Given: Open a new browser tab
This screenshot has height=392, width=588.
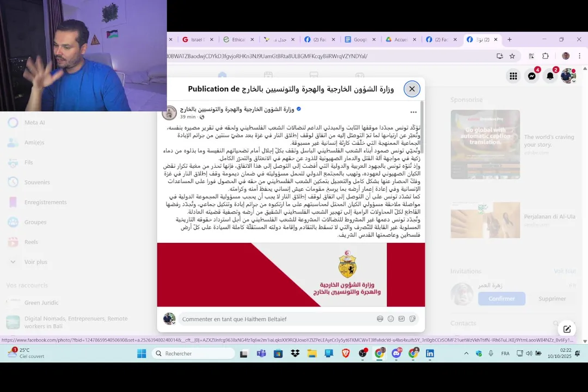Looking at the screenshot, I should [x=509, y=39].
